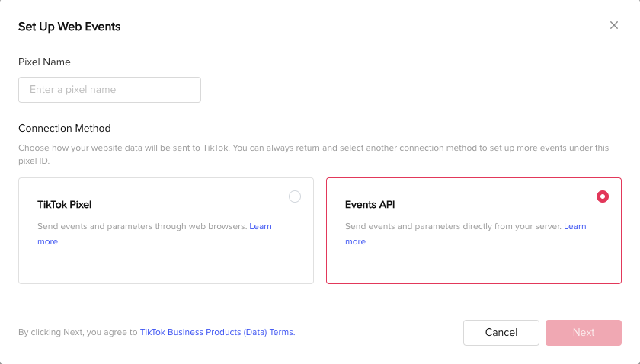640x364 pixels.
Task: Click the Connection Method heading
Action: 65,128
